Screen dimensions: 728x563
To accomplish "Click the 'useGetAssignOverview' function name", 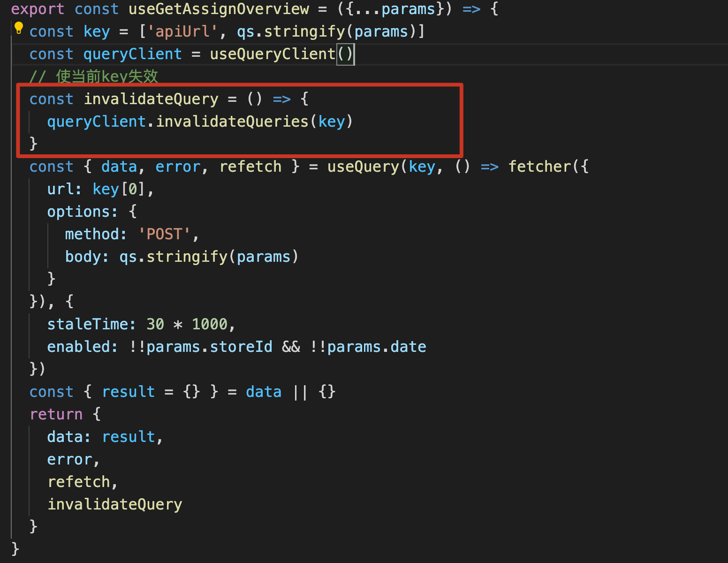I will [x=219, y=9].
